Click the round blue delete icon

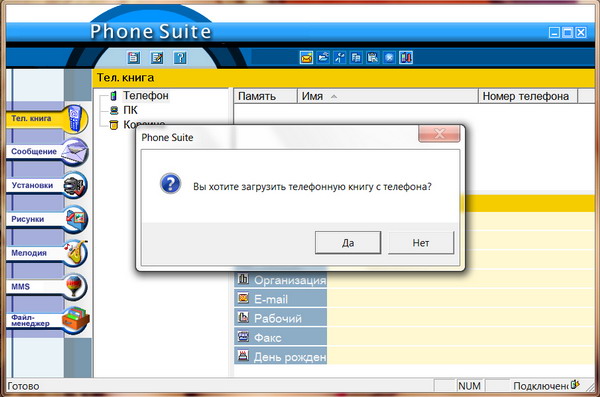(x=389, y=58)
